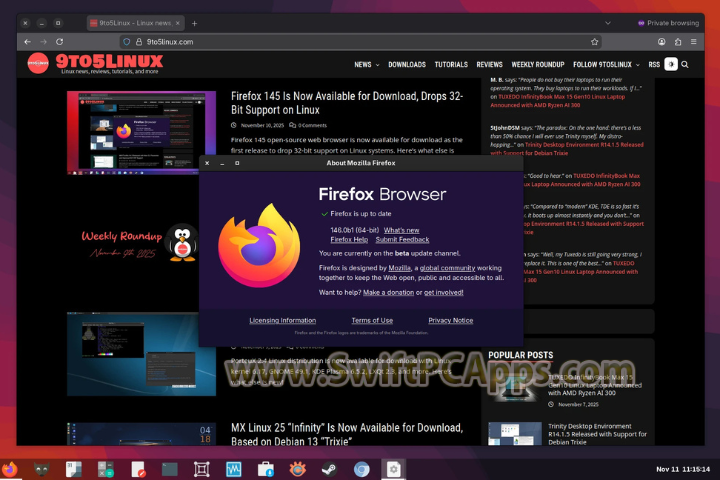Select the 9to5Linux - Linux news tab
720x480 pixels.
tap(135, 23)
